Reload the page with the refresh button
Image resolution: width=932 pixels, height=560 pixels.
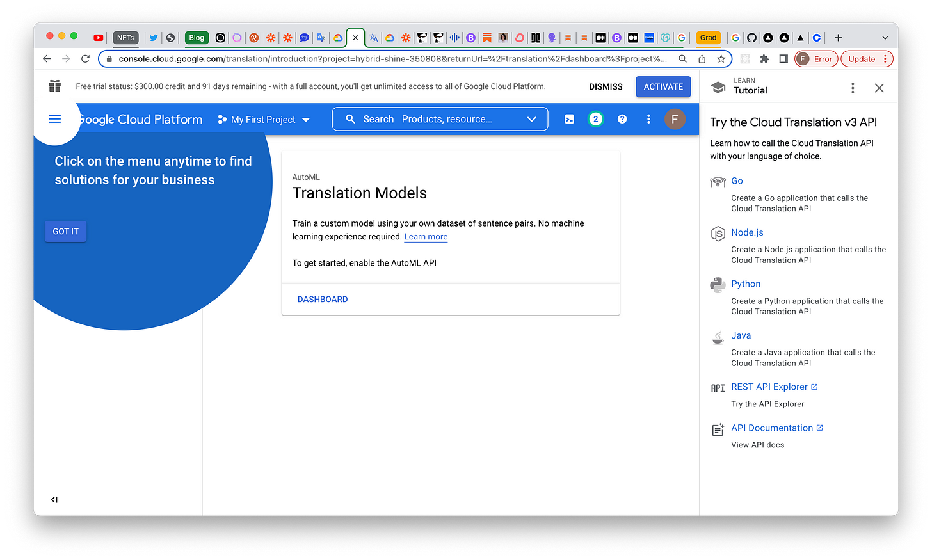85,59
